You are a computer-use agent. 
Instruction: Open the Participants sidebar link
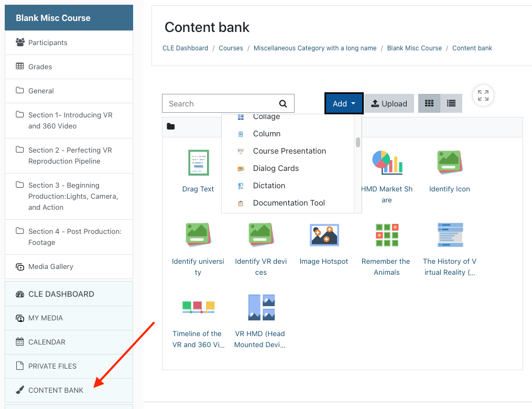tap(69, 43)
